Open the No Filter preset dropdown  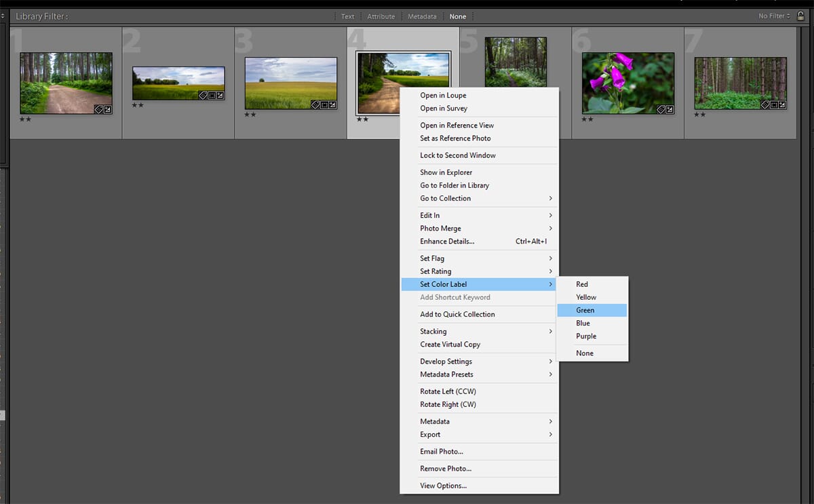point(774,16)
